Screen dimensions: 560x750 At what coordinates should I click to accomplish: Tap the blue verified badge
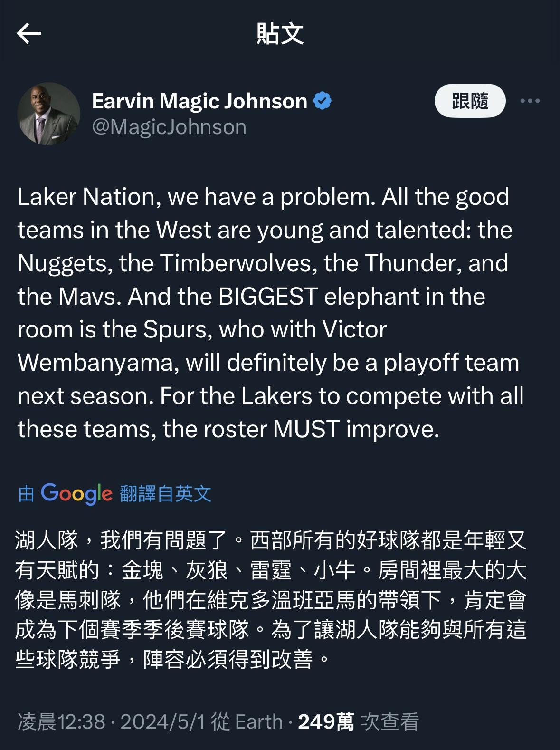coord(323,101)
